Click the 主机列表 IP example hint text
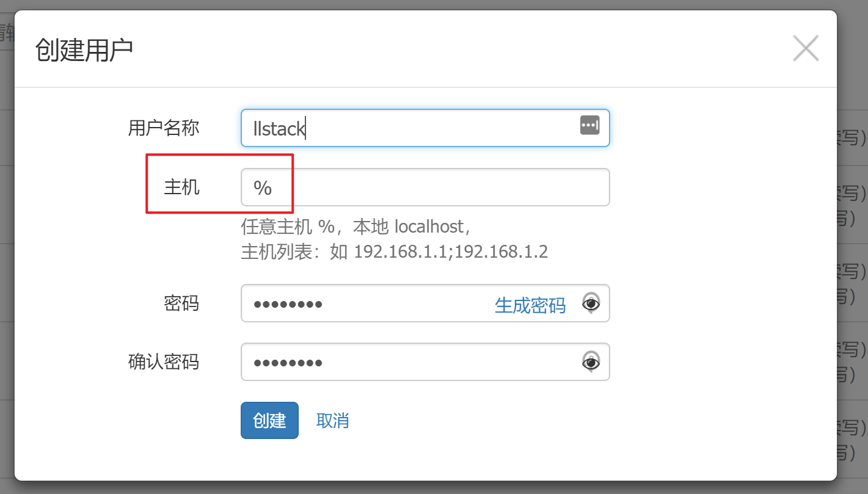Image resolution: width=868 pixels, height=494 pixels. click(395, 252)
